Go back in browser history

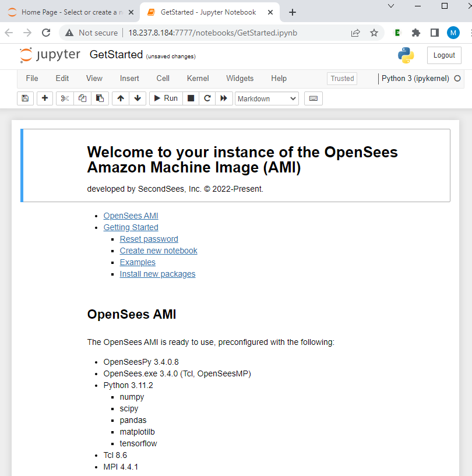[x=9, y=33]
